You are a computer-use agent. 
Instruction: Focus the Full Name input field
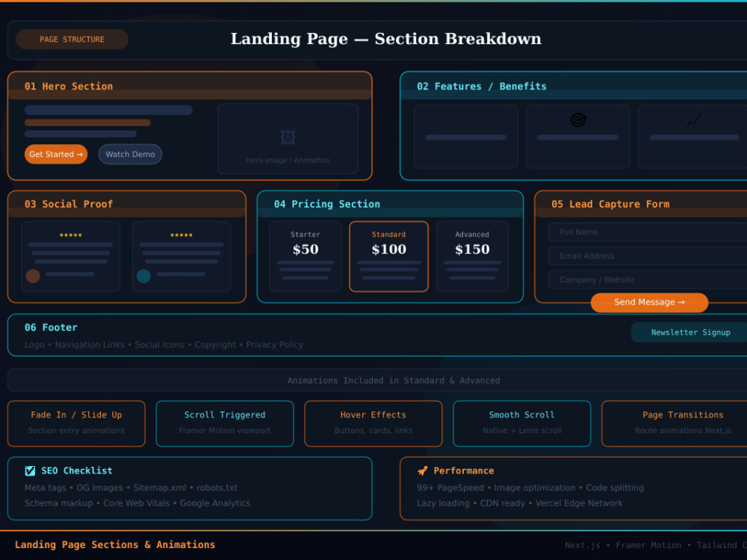(648, 232)
